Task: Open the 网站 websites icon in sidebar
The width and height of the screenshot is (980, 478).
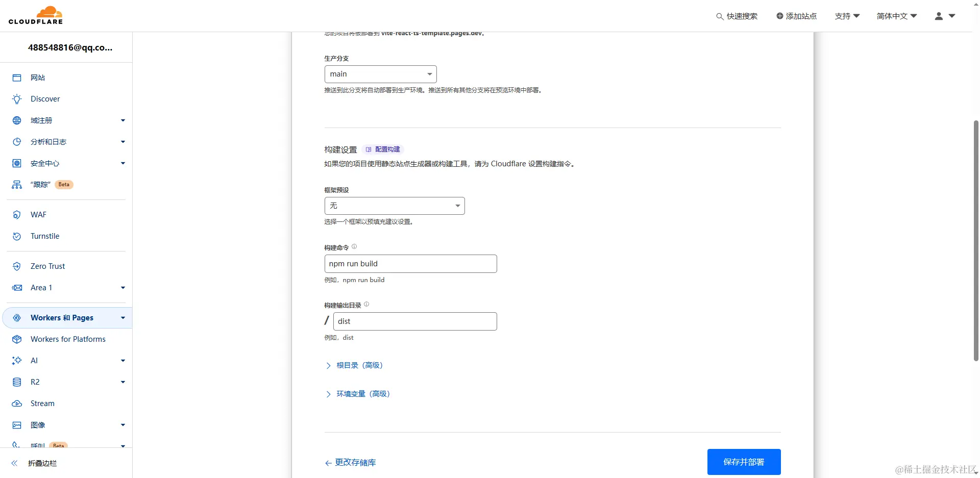Action: coord(17,78)
